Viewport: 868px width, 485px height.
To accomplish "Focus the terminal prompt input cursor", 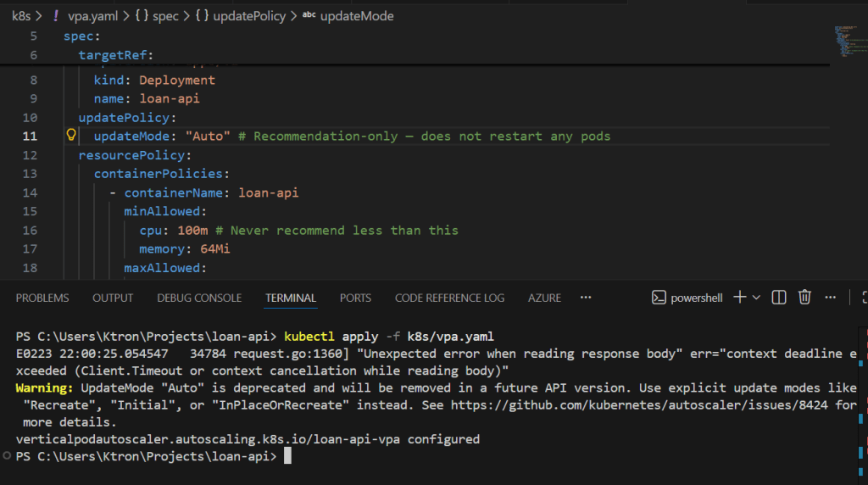I will click(x=287, y=457).
